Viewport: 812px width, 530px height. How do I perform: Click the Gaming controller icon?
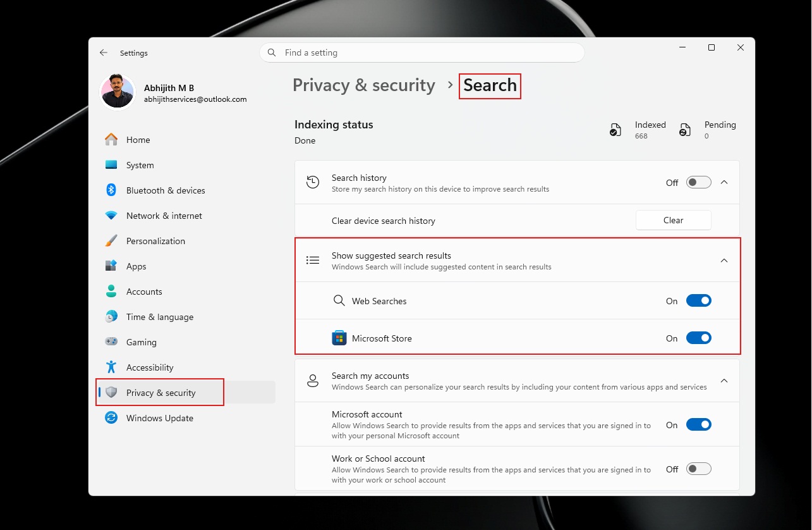pyautogui.click(x=111, y=342)
